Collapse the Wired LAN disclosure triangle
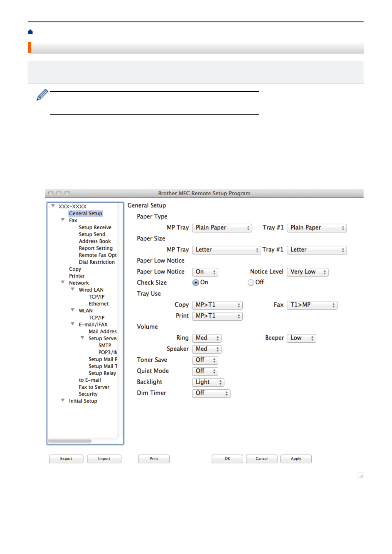 (x=73, y=289)
